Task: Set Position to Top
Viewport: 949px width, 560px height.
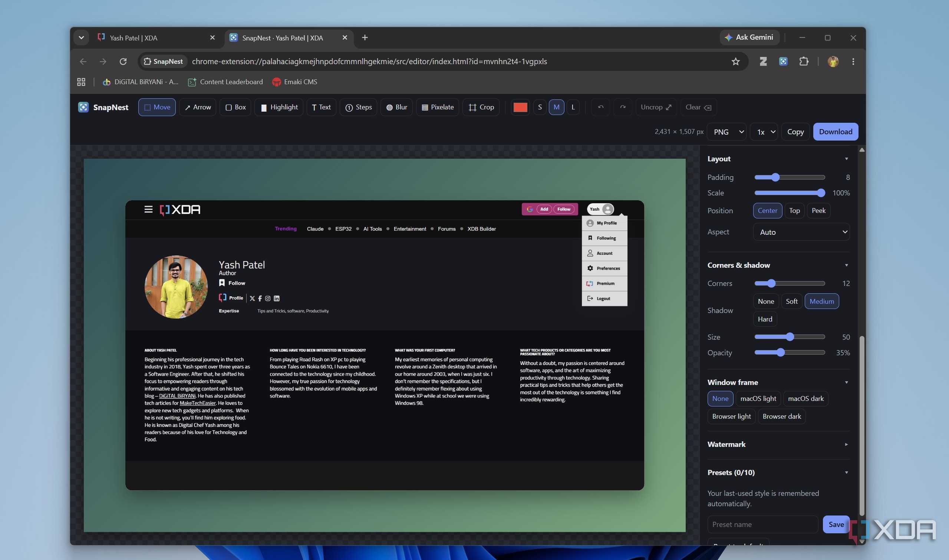Action: [794, 211]
